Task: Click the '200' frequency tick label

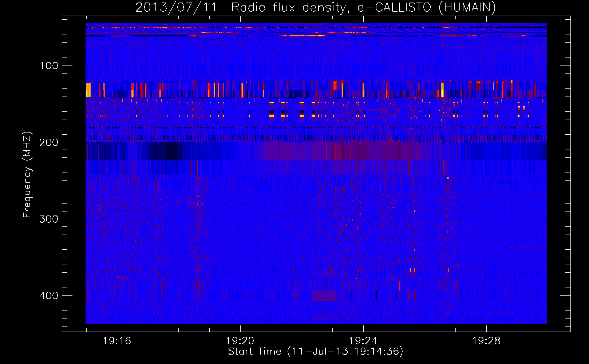Action: pyautogui.click(x=49, y=142)
